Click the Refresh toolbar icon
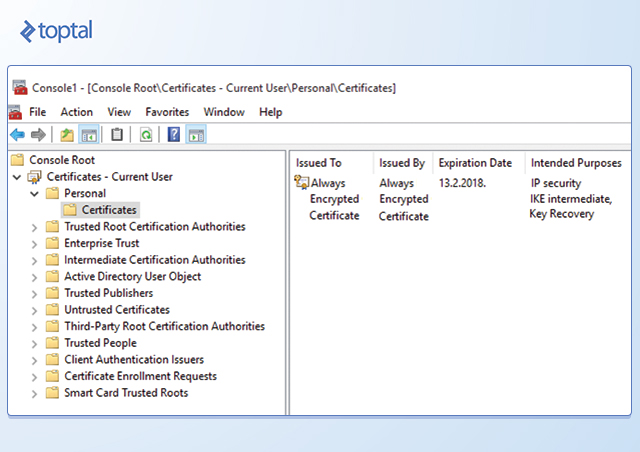 (146, 134)
